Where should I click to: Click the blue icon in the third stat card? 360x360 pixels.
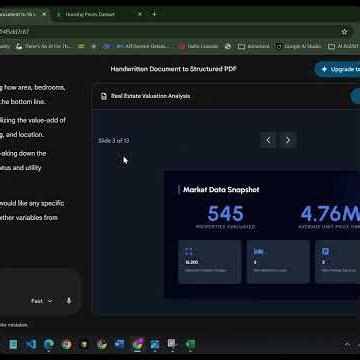click(x=325, y=252)
